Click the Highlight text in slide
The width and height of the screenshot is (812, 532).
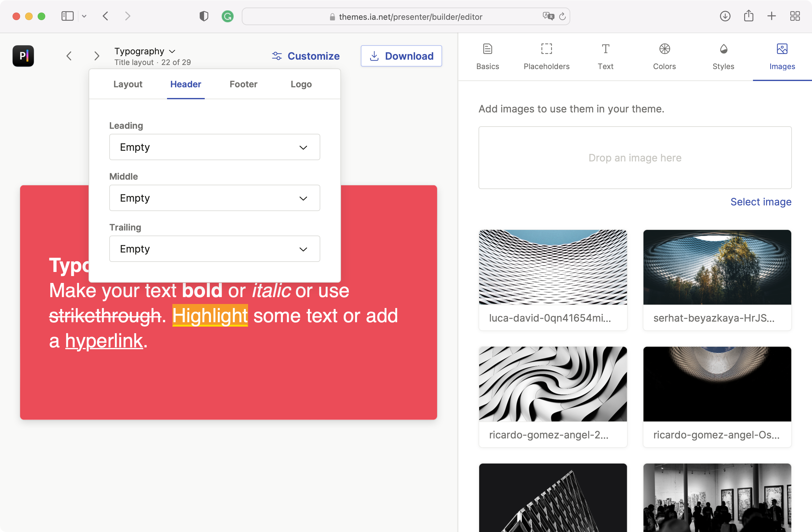click(x=210, y=316)
